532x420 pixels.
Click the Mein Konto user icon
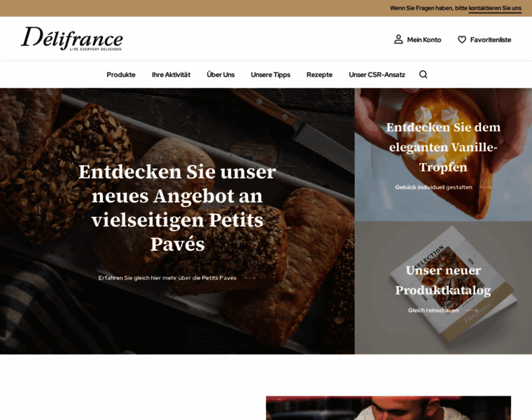(398, 39)
